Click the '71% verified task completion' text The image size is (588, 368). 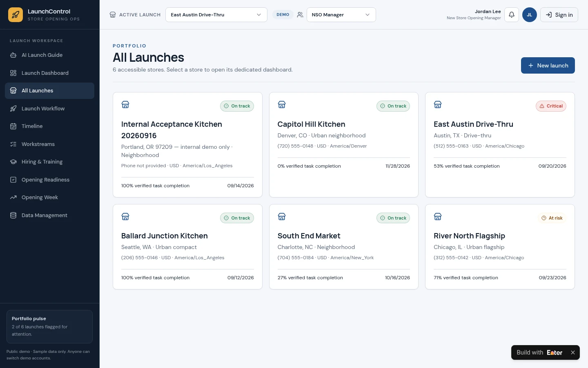(466, 278)
